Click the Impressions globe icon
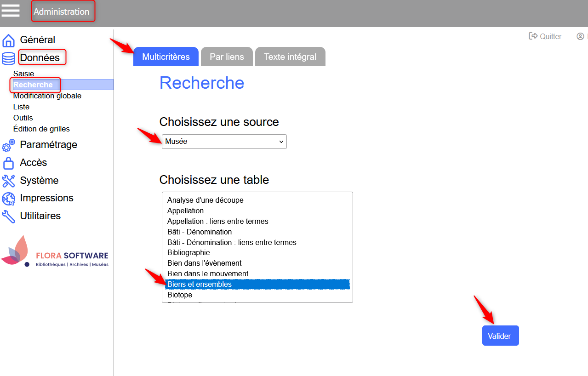 coord(8,199)
